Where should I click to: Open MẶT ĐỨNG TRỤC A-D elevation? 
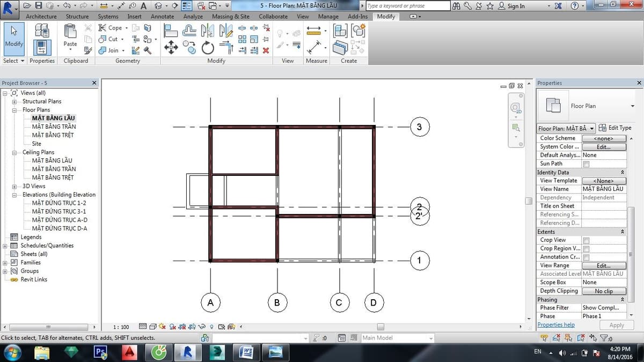pos(59,220)
